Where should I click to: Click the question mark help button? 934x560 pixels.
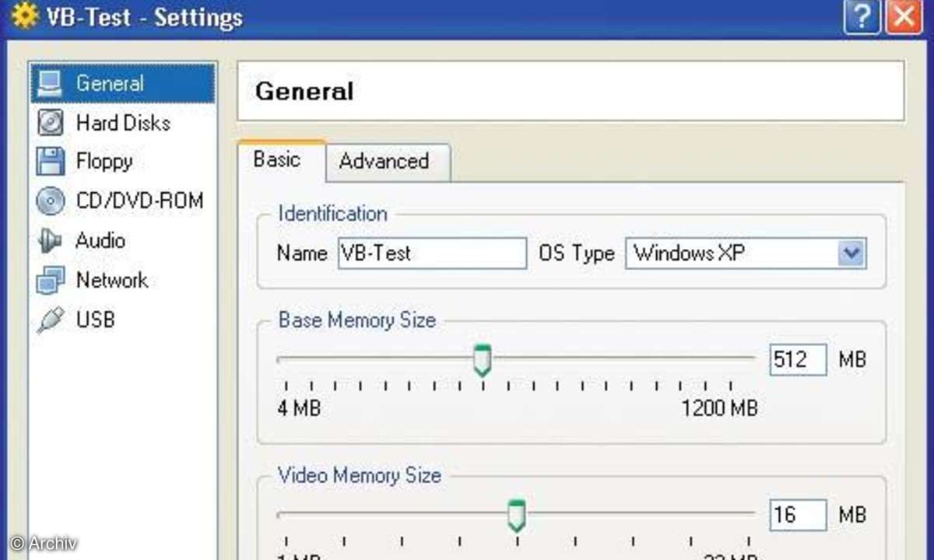coord(862,17)
